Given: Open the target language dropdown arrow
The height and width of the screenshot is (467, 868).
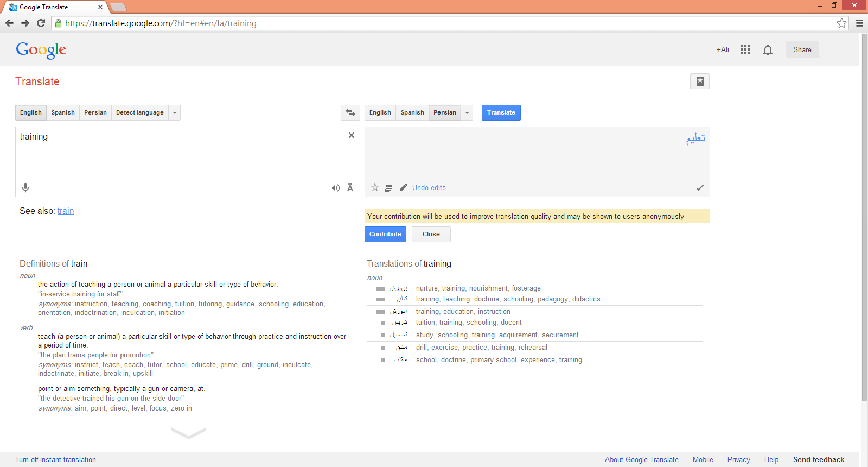Looking at the screenshot, I should (467, 113).
